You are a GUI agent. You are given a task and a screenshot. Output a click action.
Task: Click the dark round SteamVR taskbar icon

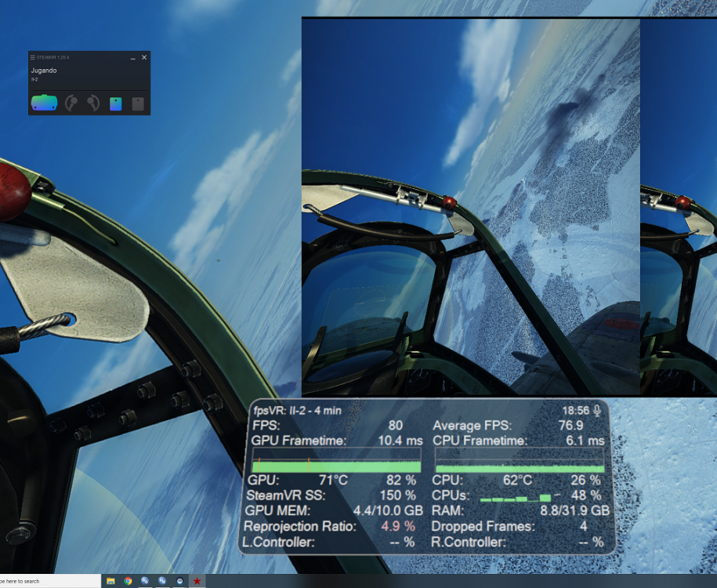(x=179, y=581)
